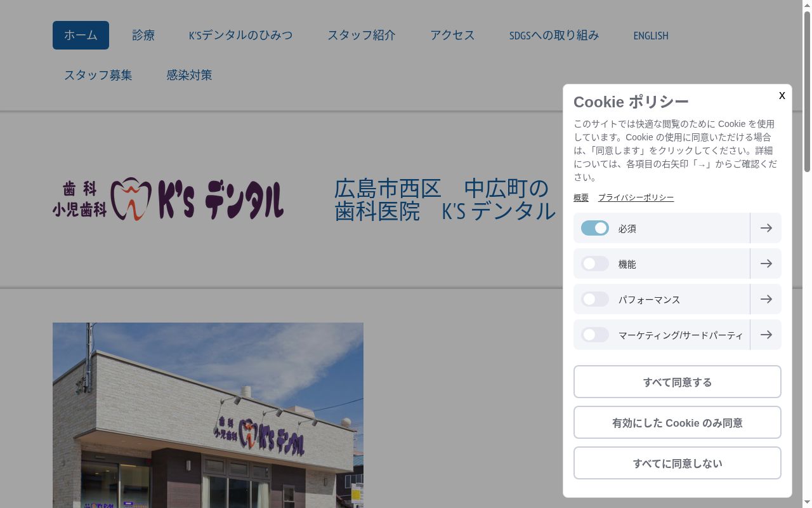Open the 概要 link

coord(581,197)
